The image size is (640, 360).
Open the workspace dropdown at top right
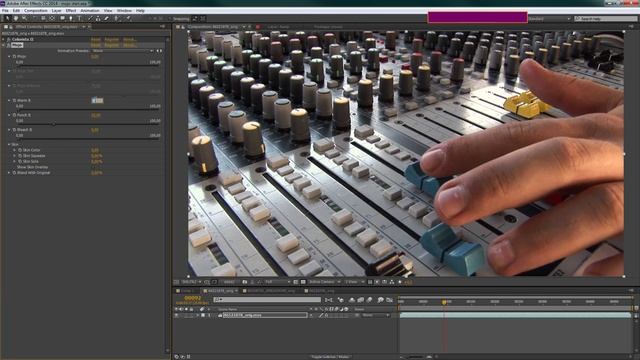tap(549, 19)
